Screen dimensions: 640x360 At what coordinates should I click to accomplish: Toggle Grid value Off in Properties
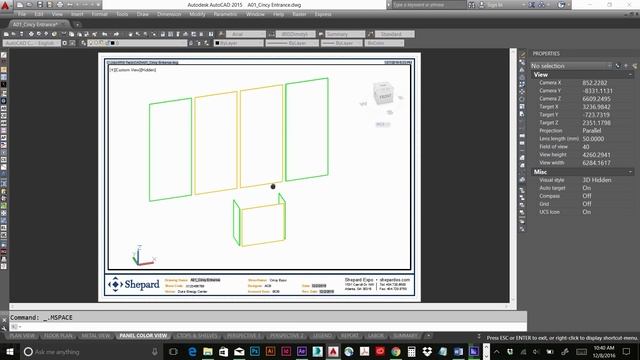[587, 204]
